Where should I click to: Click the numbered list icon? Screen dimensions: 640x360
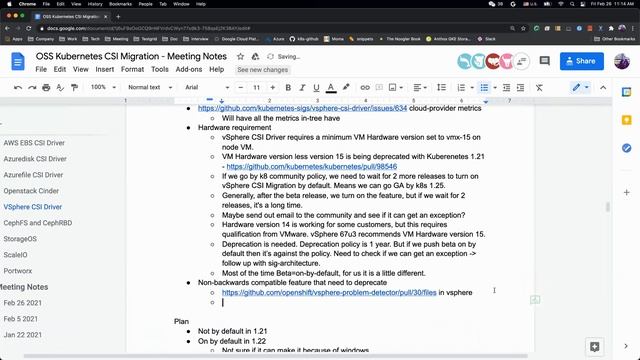coord(461,87)
